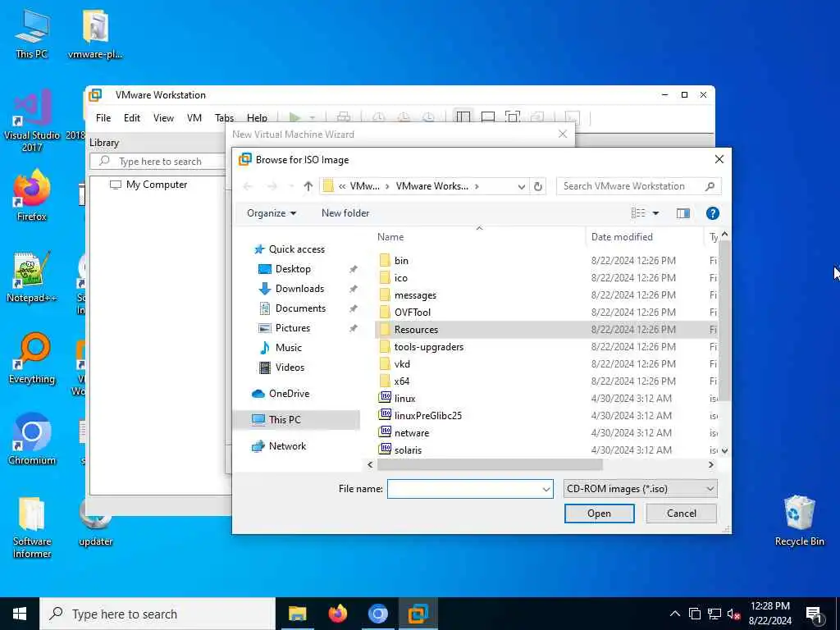840x630 pixels.
Task: Click the VMware Works... breadcrumb chevron
Action: tap(477, 186)
